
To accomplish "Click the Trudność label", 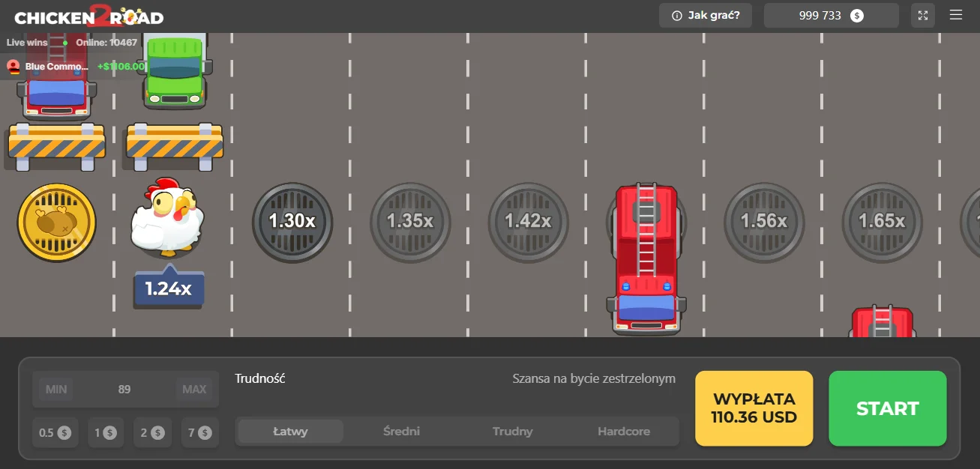I will (x=260, y=379).
